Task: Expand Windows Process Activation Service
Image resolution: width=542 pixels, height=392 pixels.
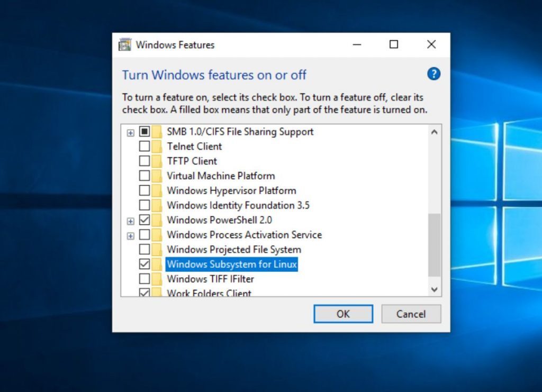Action: [x=131, y=235]
